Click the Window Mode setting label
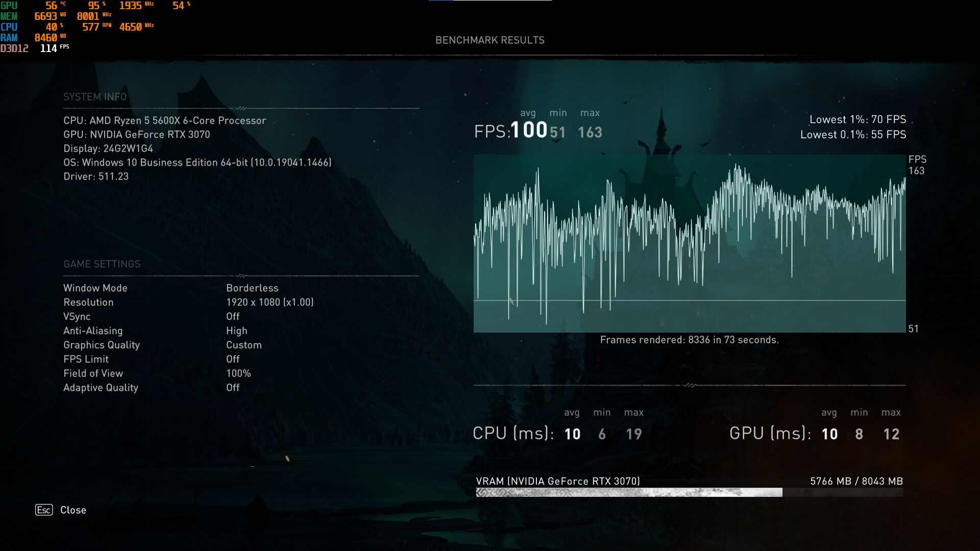The width and height of the screenshot is (980, 551). pyautogui.click(x=95, y=288)
